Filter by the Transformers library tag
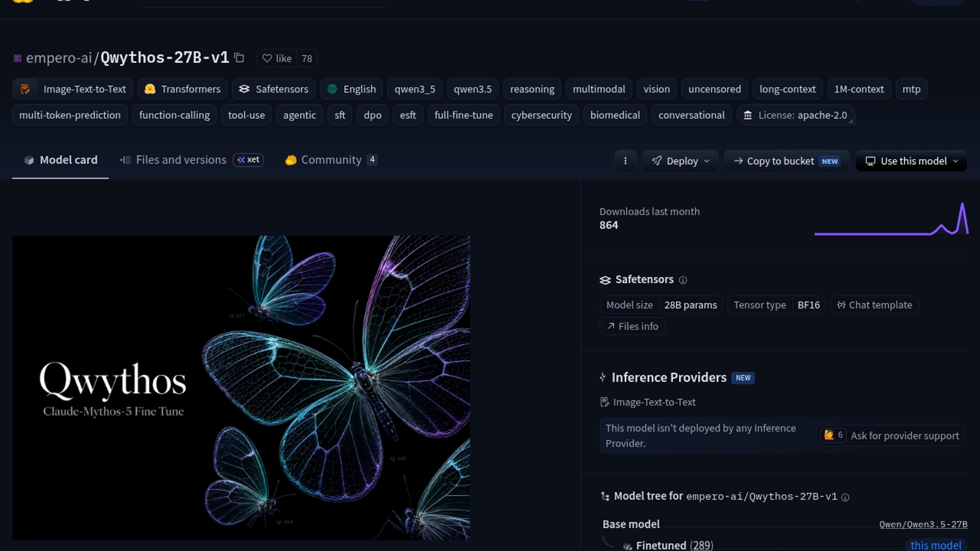This screenshot has height=551, width=980. (183, 89)
